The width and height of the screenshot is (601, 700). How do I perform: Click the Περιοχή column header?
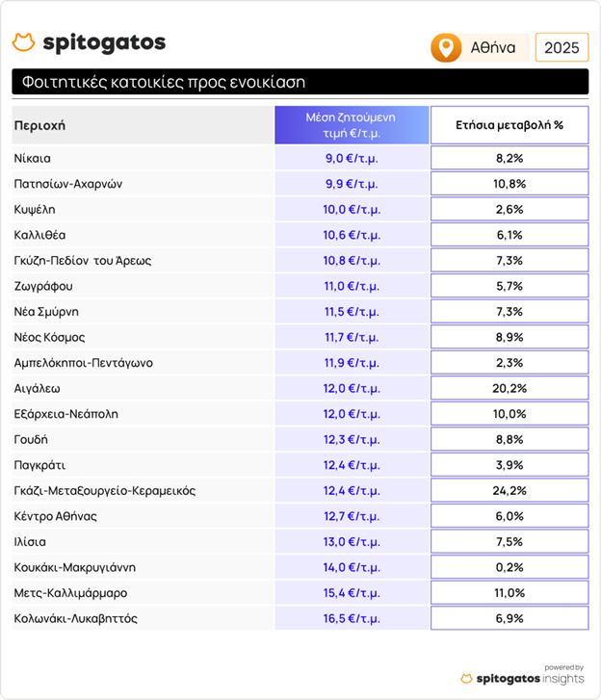(x=39, y=125)
